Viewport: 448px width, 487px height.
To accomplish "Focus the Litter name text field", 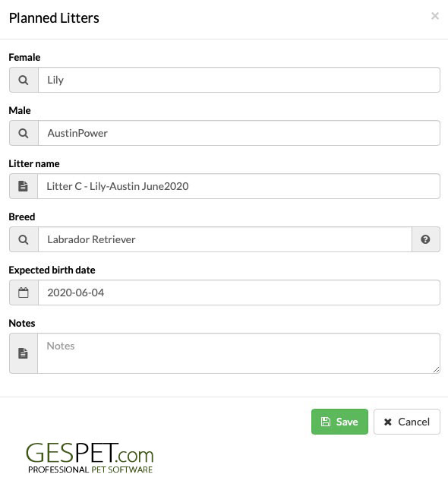I will coord(238,186).
